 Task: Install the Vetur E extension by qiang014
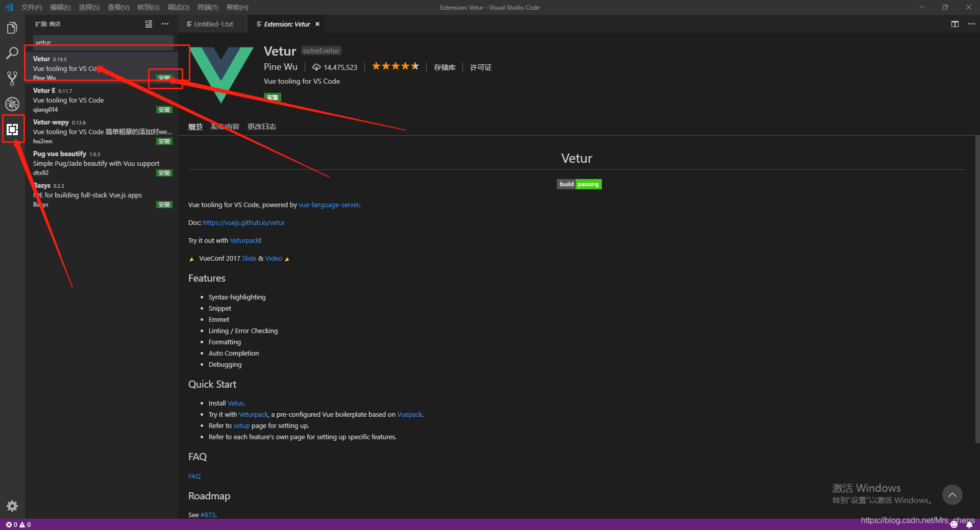point(164,110)
